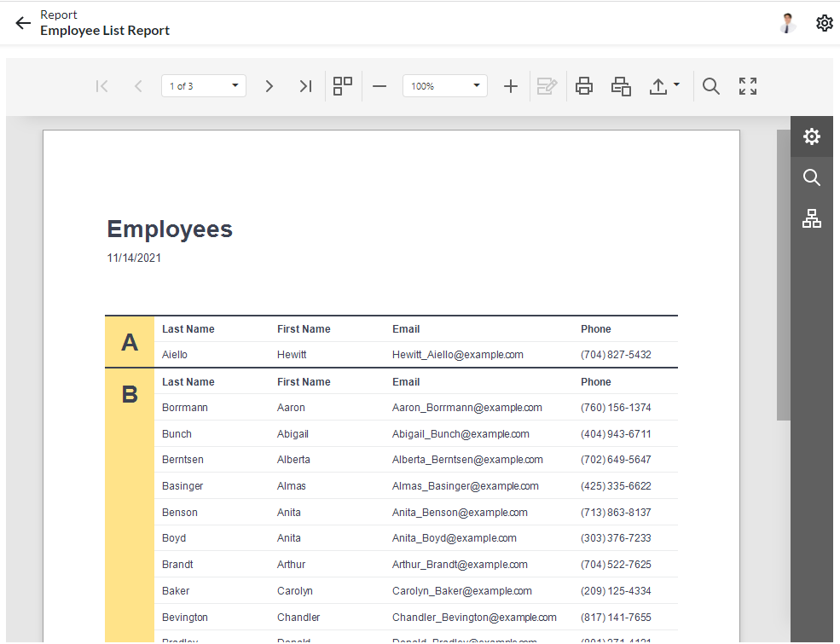Search within the report using toolbar magnifier
This screenshot has height=644, width=840.
click(x=711, y=86)
